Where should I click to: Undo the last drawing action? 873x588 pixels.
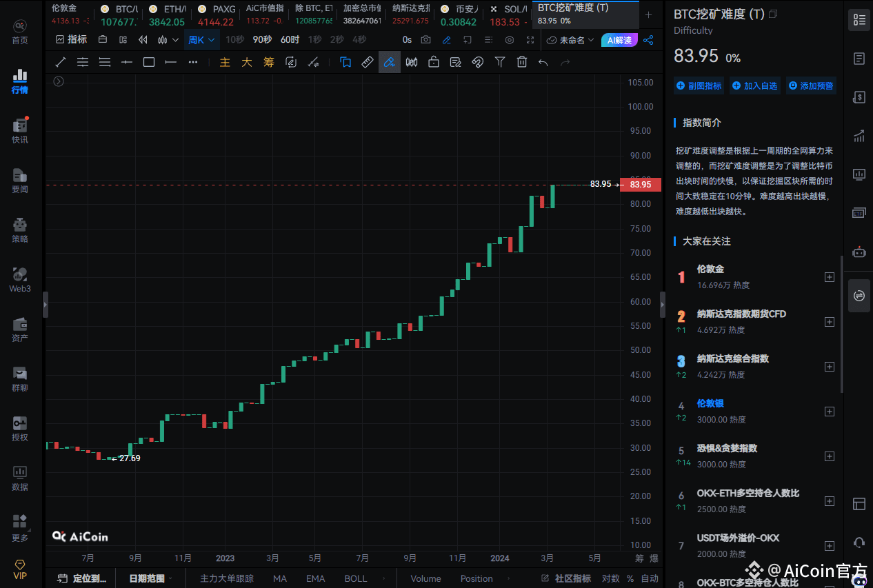click(543, 62)
